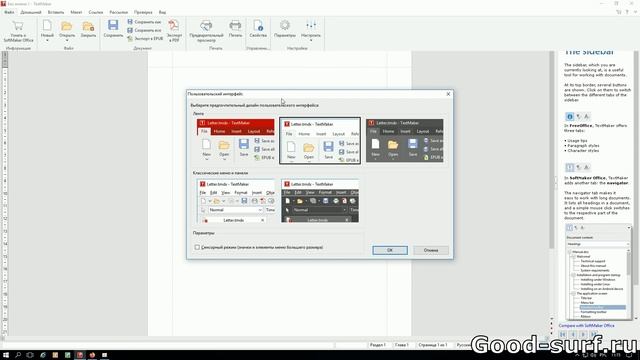This screenshot has width=640, height=360.
Task: Switch to the Ссылки ribbon tab
Action: coord(96,12)
